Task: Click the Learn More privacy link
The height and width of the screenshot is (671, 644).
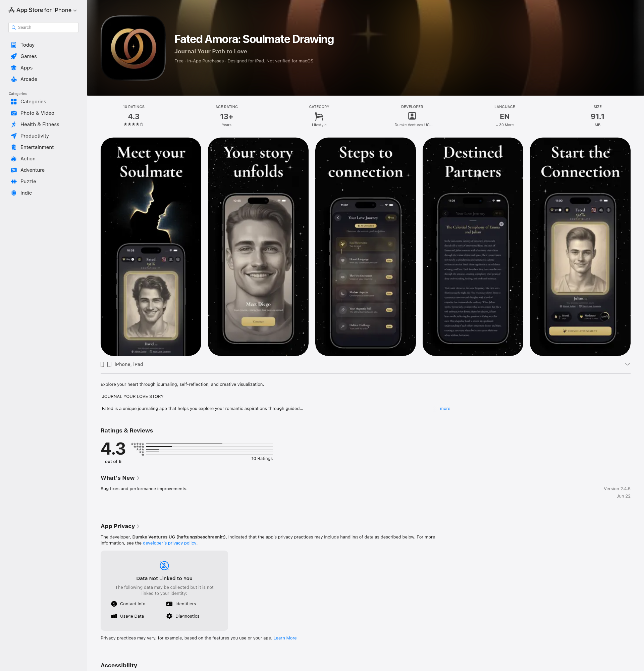Action: (x=285, y=638)
